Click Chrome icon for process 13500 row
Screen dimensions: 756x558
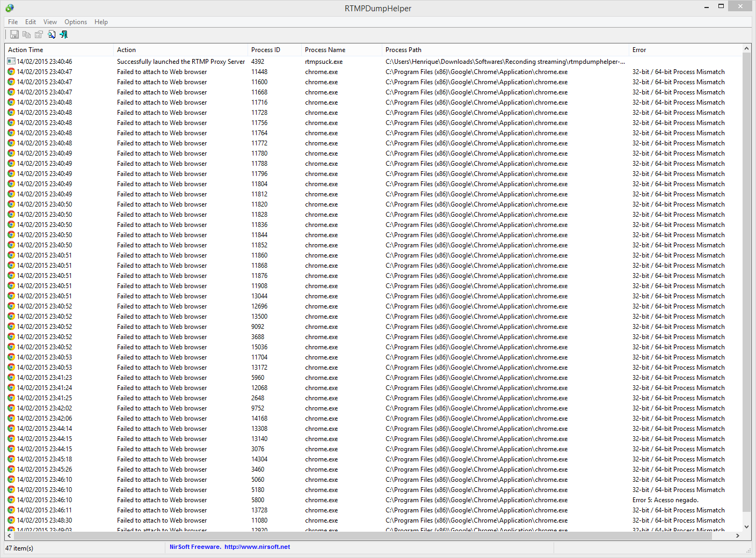11,317
